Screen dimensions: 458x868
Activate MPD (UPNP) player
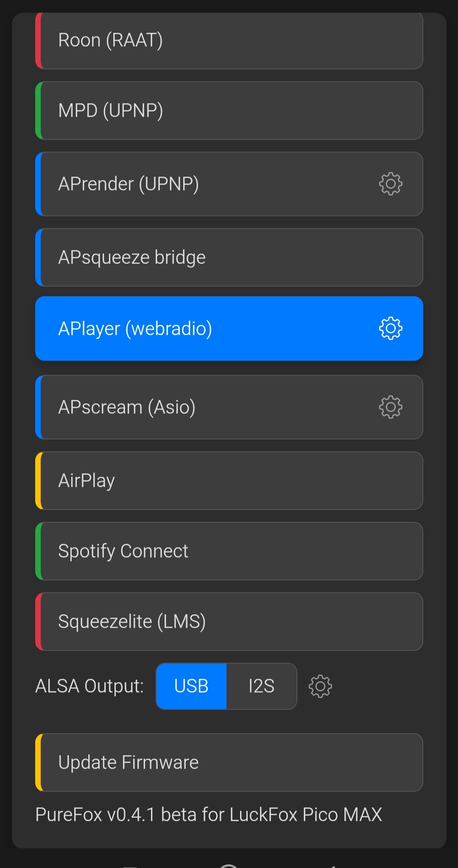(229, 110)
